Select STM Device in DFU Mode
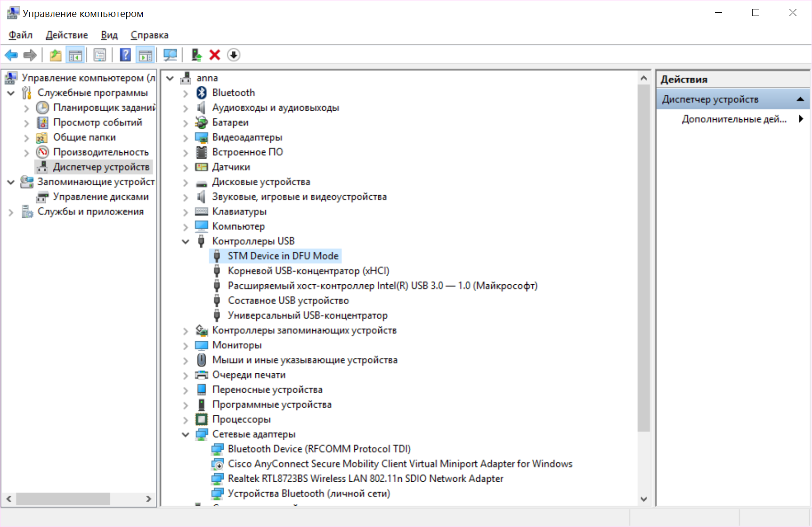The width and height of the screenshot is (812, 527). click(283, 256)
